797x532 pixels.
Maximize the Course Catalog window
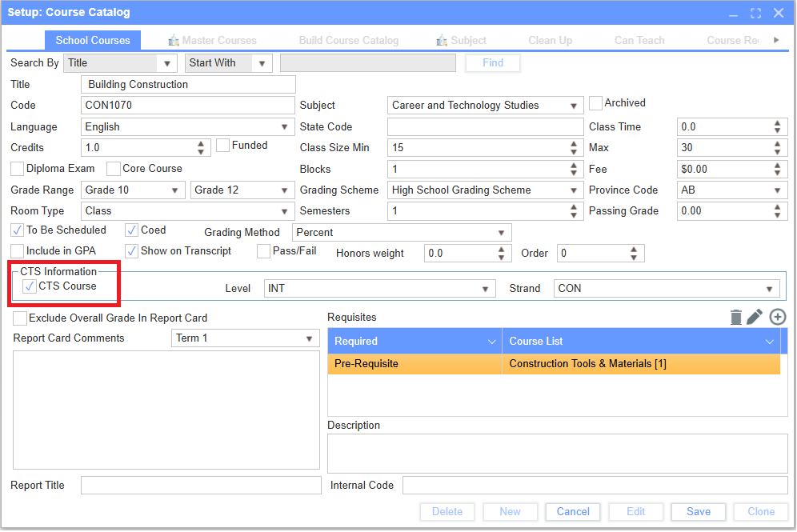click(756, 14)
